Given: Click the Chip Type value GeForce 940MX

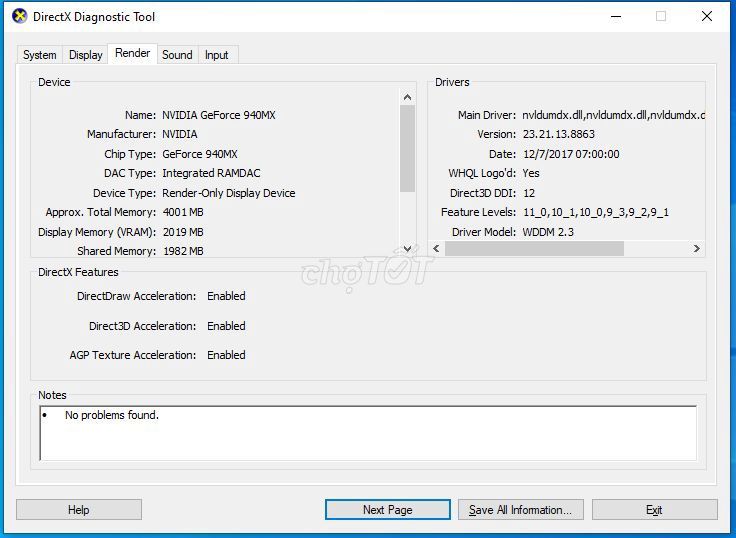Looking at the screenshot, I should [x=200, y=154].
